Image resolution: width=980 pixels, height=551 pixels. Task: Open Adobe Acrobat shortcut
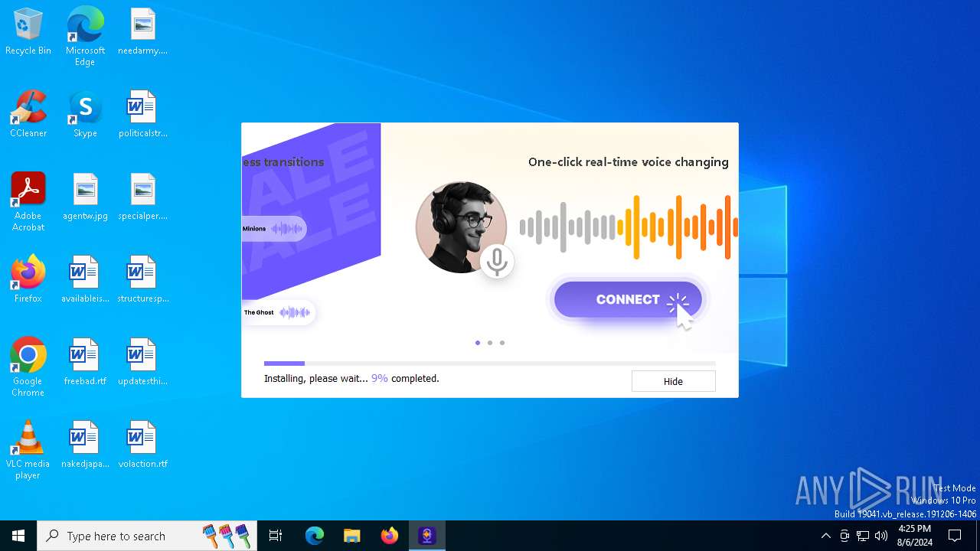click(28, 202)
